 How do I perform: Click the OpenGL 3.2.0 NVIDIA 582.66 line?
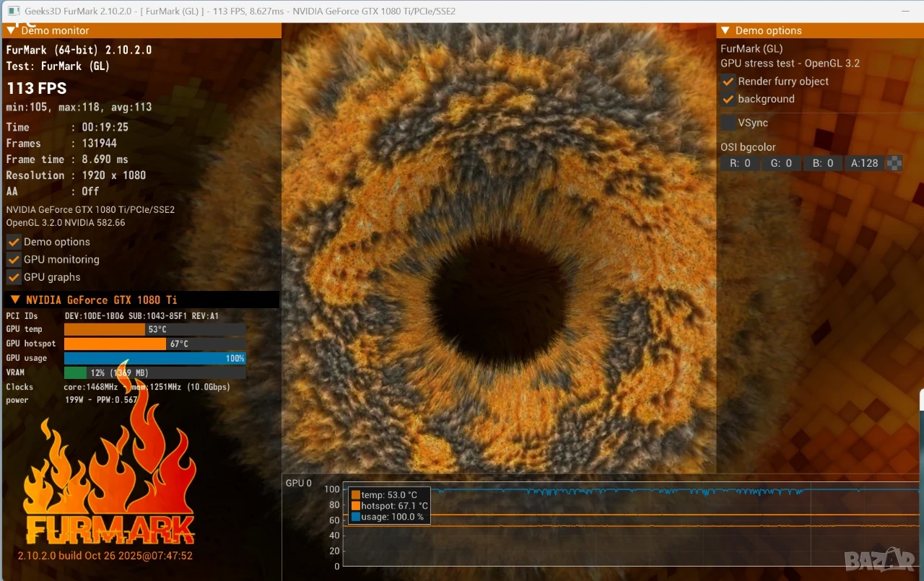[66, 222]
